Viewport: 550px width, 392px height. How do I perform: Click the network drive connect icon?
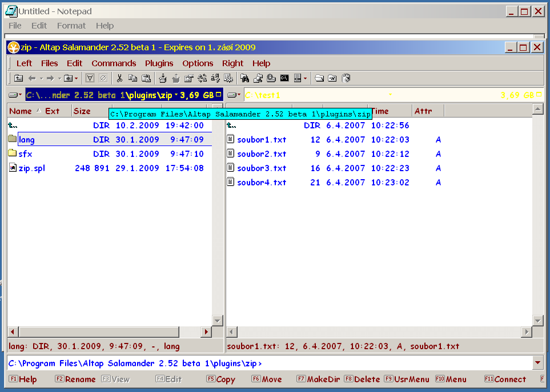[271, 78]
